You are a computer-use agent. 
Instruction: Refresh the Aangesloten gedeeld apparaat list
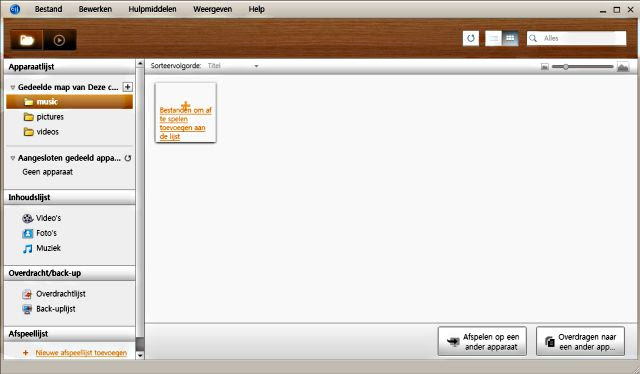tap(128, 158)
